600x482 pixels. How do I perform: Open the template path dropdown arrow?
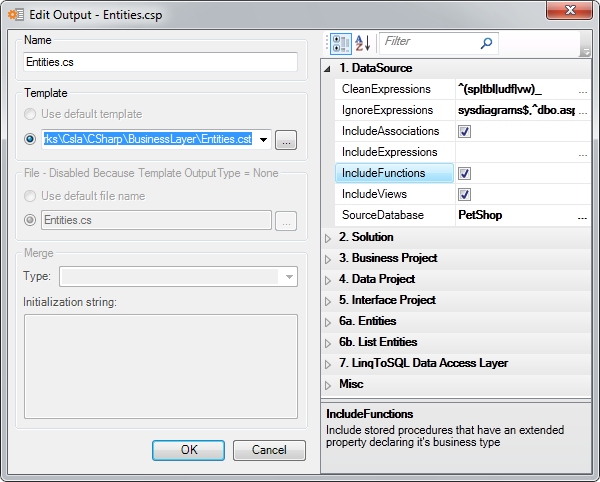tap(263, 140)
